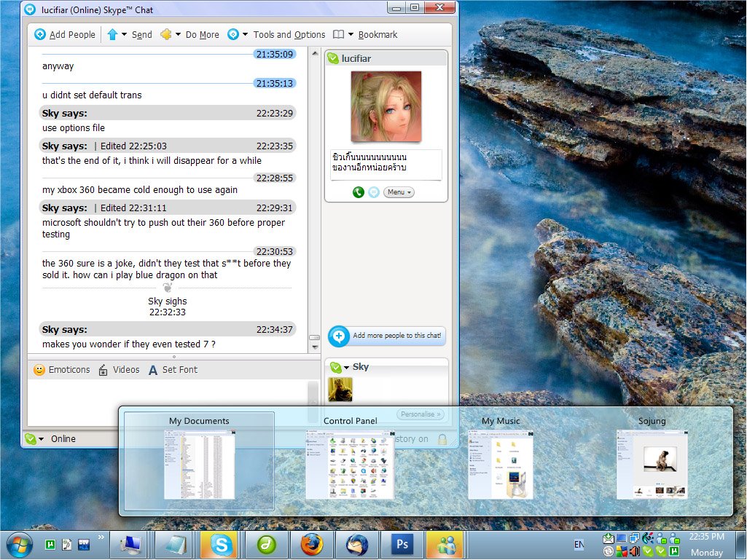The width and height of the screenshot is (747, 560).
Task: Click the chat bubble icon under lucifiar
Action: (x=374, y=192)
